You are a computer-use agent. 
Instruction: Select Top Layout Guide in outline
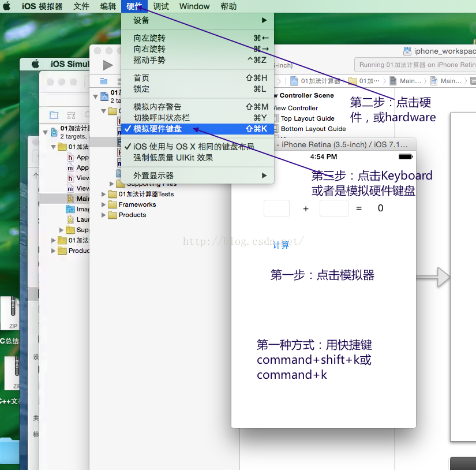tap(307, 118)
